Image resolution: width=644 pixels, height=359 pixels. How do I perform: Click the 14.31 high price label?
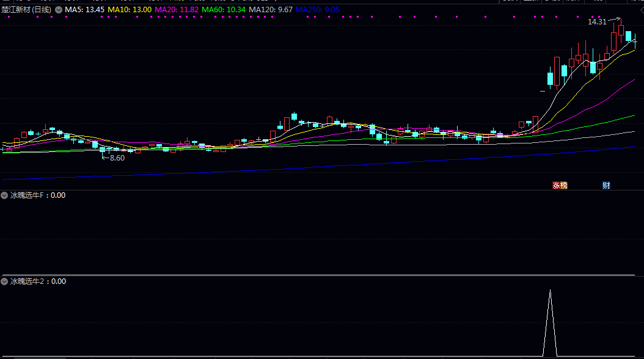point(597,22)
